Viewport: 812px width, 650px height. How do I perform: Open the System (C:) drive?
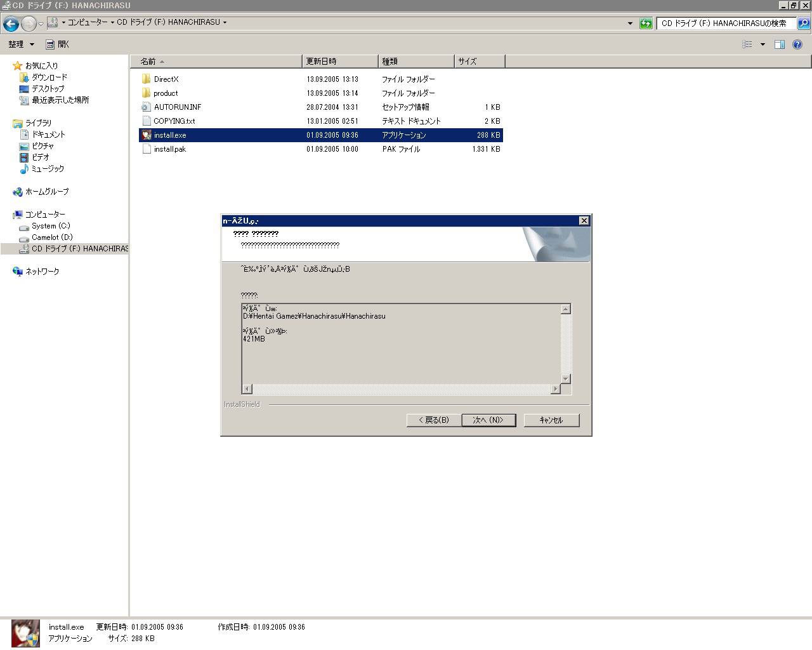click(51, 226)
